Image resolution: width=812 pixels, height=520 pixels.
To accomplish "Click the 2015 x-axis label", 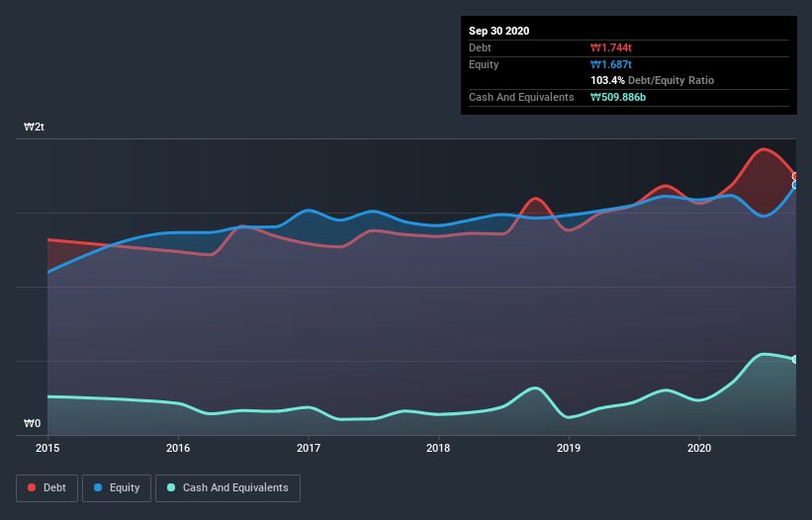I will coord(47,448).
